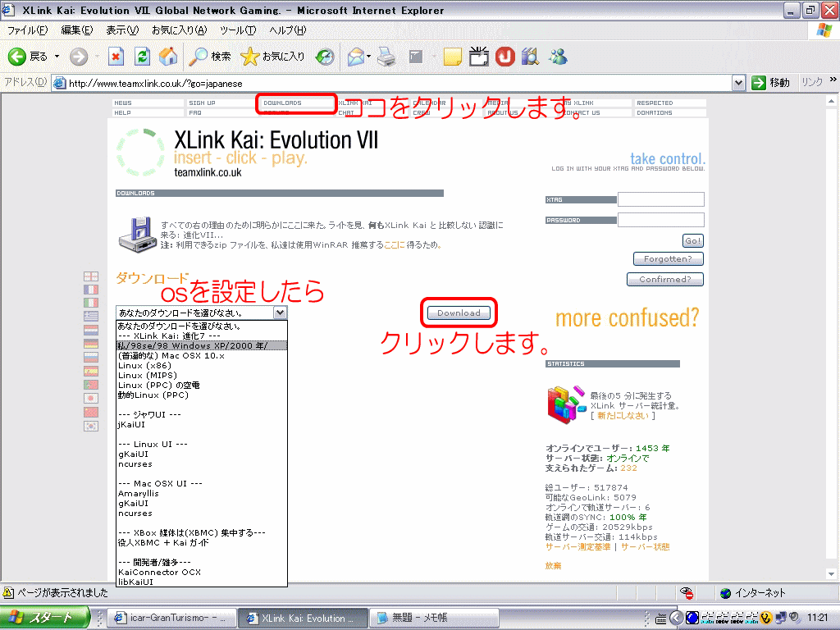
Task: Choose Amaryllis from the dropdown list
Action: pos(202,493)
